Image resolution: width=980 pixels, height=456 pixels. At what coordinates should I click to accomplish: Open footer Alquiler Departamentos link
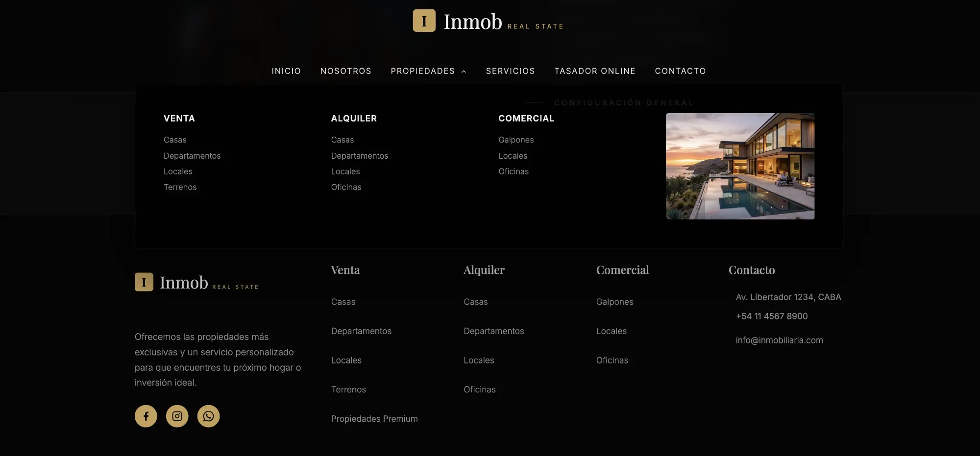pos(494,331)
